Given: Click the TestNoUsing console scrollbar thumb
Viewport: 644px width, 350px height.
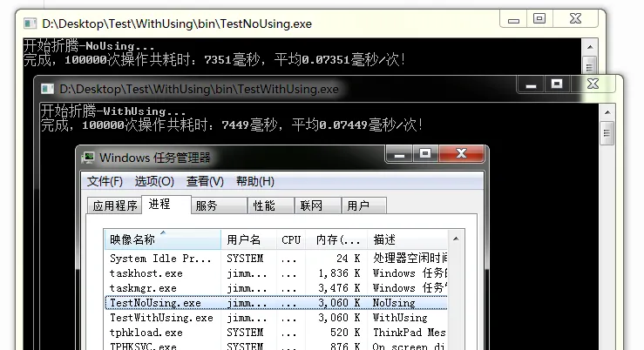Looking at the screenshot, I should pyautogui.click(x=590, y=64).
